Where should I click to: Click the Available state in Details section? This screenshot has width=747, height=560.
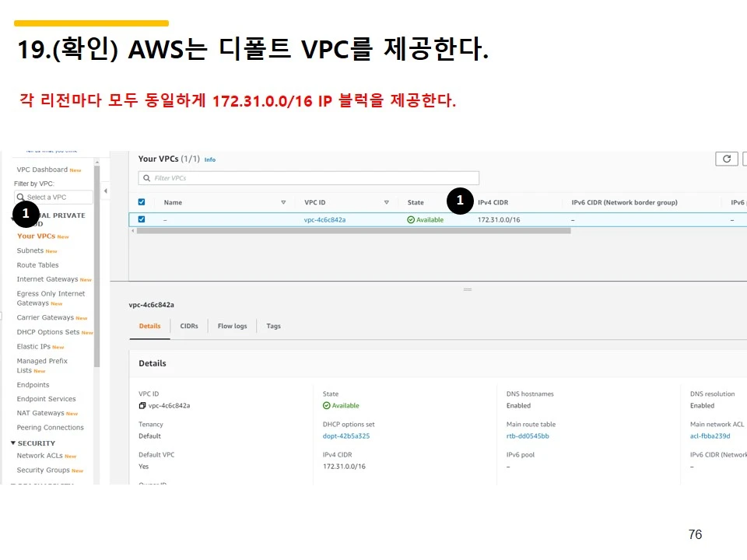(x=341, y=406)
